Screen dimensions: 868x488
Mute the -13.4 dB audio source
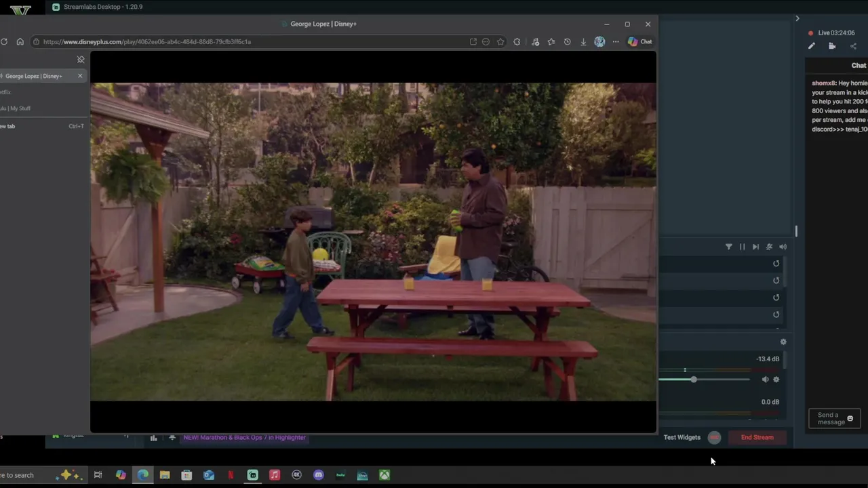[765, 380]
